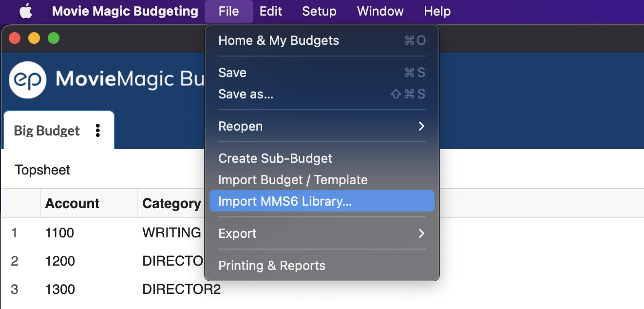Click the WRITING category cell
This screenshot has width=644, height=309.
(x=171, y=232)
